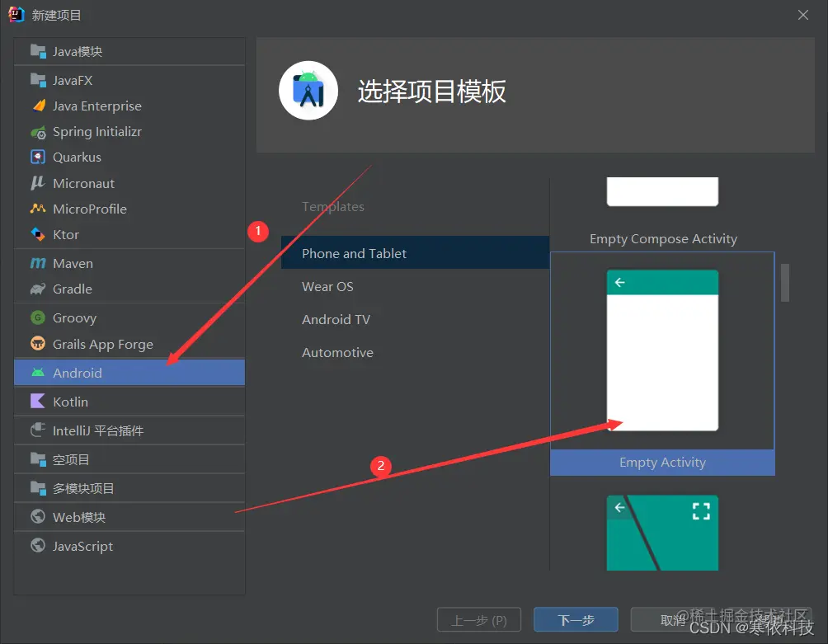The image size is (828, 644).
Task: Select the Phone and Tablet category
Action: [x=354, y=253]
